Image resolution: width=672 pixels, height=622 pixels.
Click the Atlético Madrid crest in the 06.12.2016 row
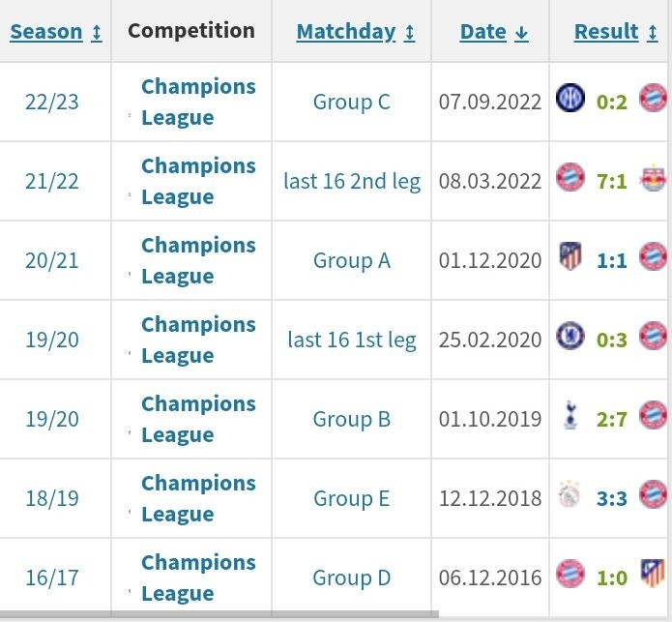point(654,574)
